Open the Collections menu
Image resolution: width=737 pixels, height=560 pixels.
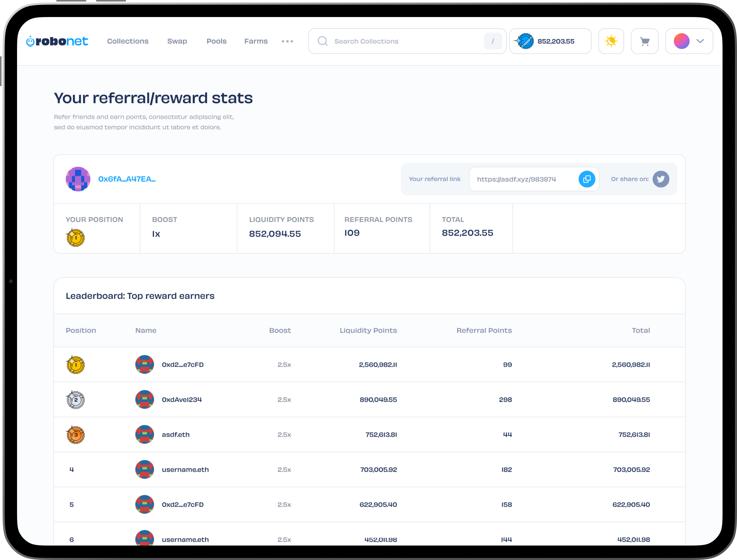pos(128,41)
